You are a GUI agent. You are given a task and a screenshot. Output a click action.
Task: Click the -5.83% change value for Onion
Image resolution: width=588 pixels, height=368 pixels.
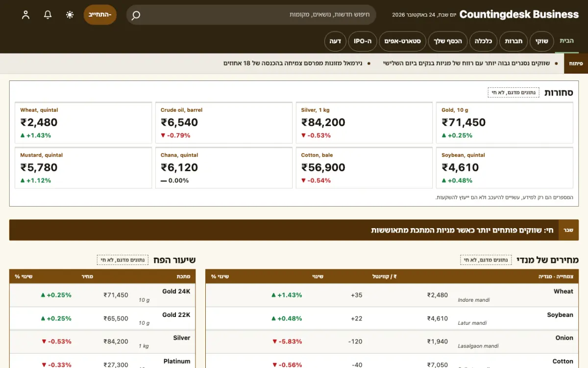pyautogui.click(x=287, y=342)
